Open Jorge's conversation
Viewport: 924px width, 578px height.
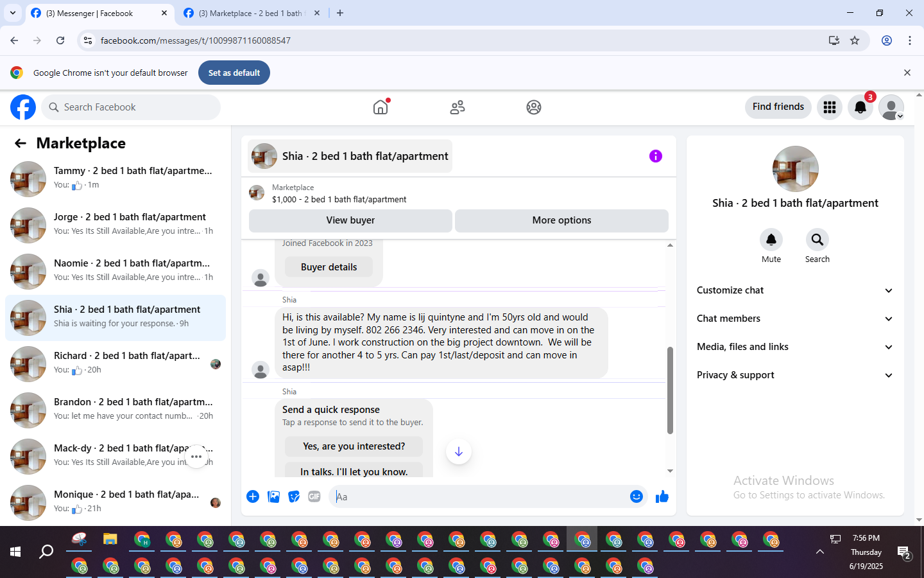point(116,225)
